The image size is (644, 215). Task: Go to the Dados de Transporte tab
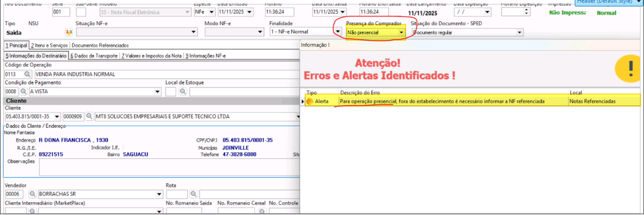coord(94,56)
